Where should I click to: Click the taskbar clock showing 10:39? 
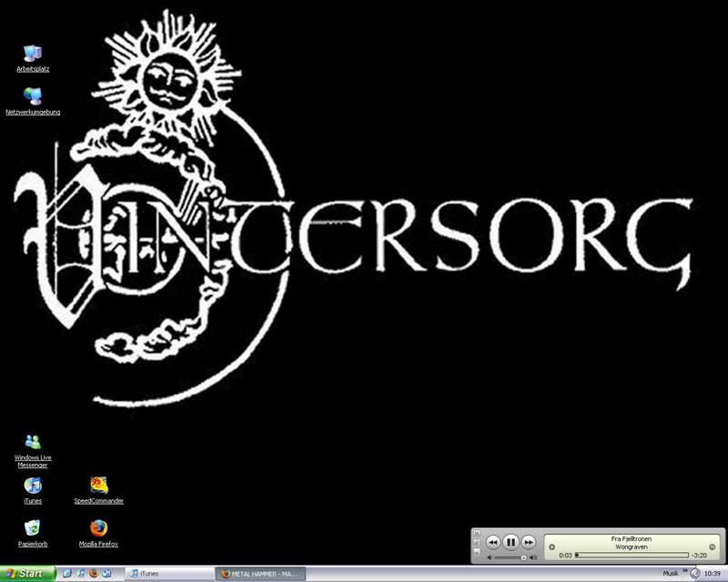713,574
